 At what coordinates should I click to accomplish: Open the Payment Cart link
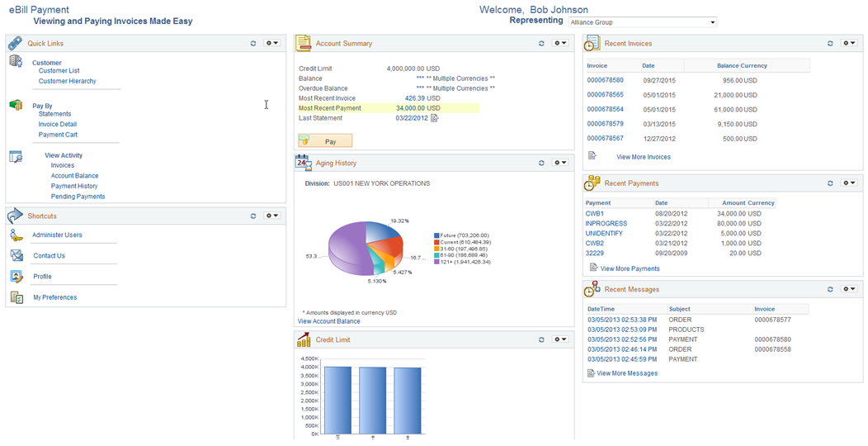(58, 135)
